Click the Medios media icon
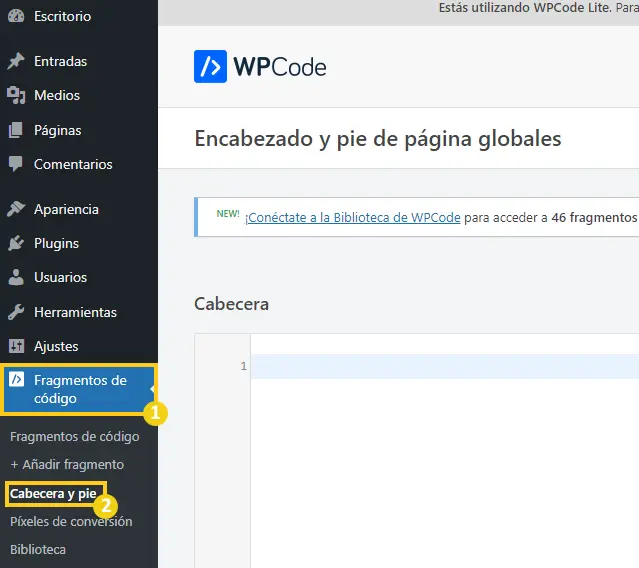This screenshot has height=568, width=639. 16,95
